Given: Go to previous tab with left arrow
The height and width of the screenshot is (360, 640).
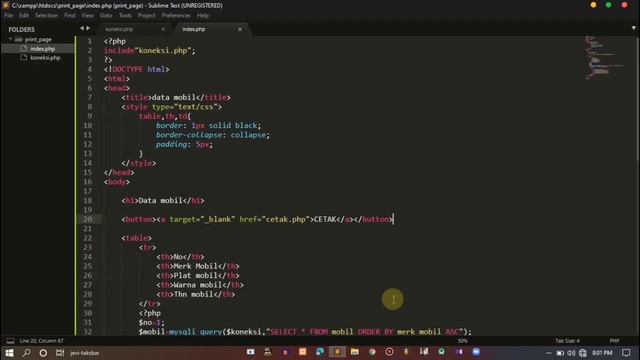Looking at the screenshot, I should (82, 28).
